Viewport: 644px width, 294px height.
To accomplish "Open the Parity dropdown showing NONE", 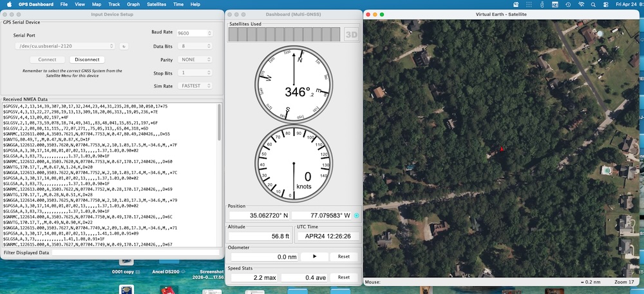I will pyautogui.click(x=194, y=59).
